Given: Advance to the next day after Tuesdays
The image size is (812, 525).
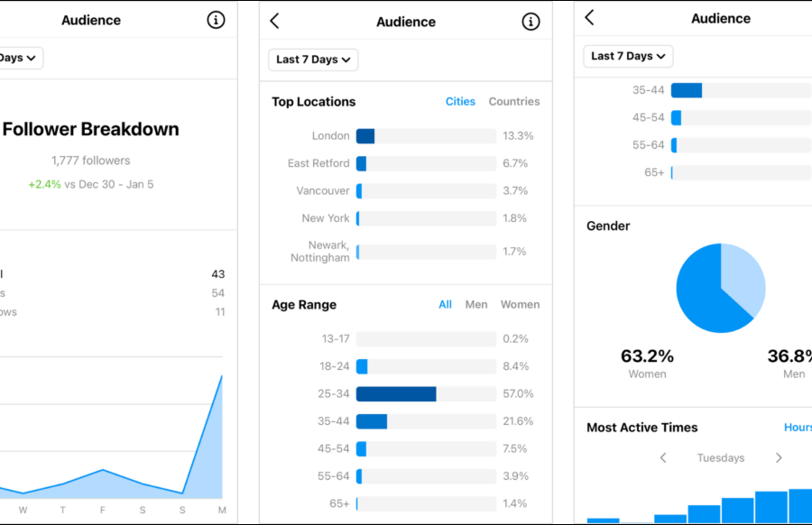Looking at the screenshot, I should [x=779, y=458].
